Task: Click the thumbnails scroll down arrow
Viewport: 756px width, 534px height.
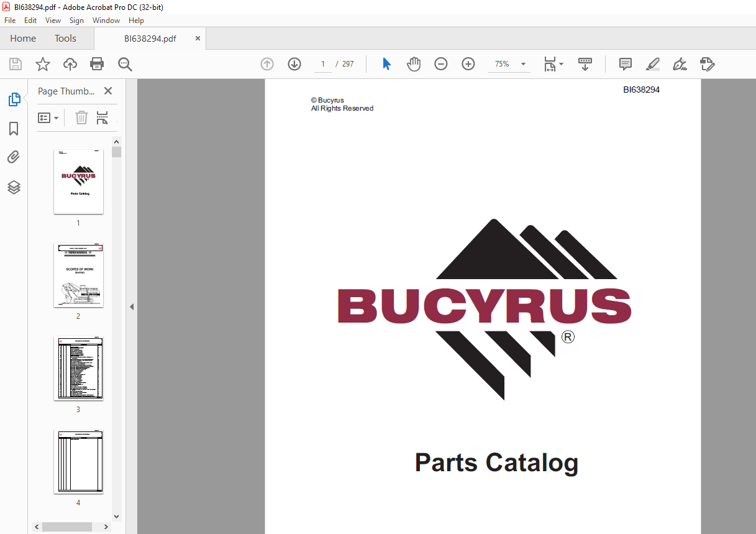Action: [117, 516]
